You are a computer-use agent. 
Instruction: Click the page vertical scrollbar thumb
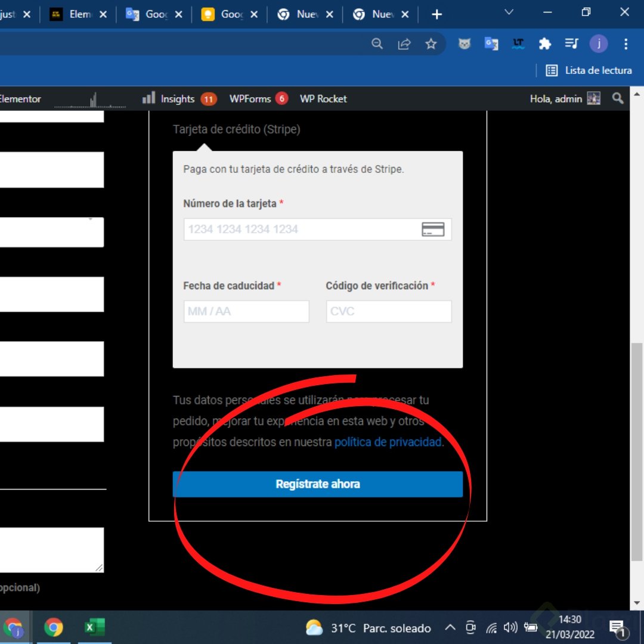637,452
